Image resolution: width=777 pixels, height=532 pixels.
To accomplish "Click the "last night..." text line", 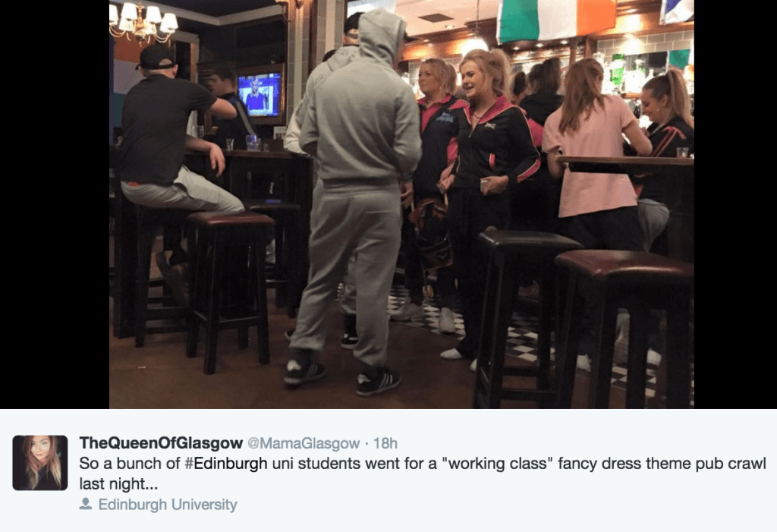I will [x=118, y=483].
